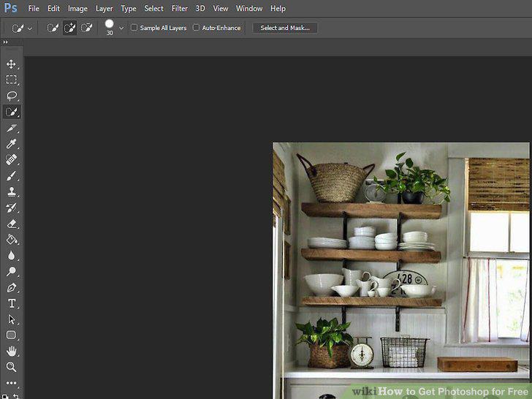Select the Move tool
532x399 pixels.
pyautogui.click(x=11, y=64)
